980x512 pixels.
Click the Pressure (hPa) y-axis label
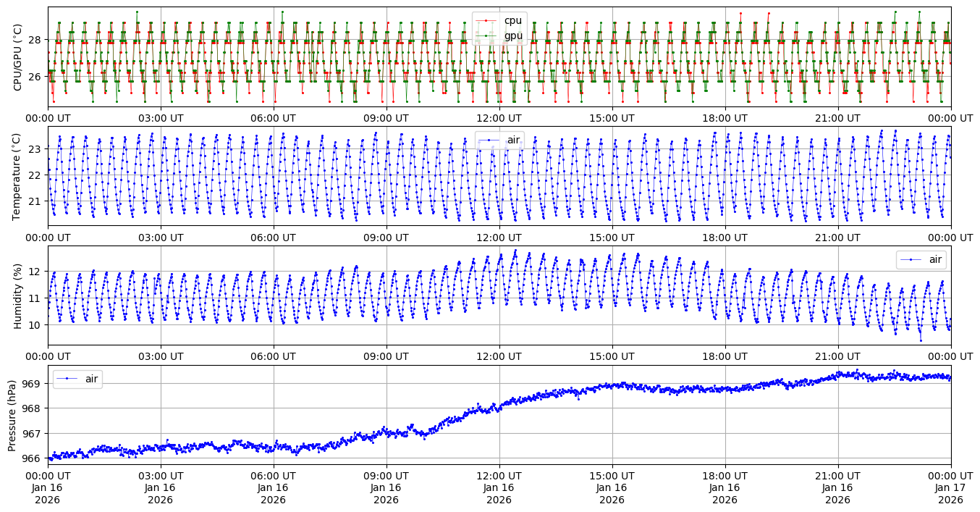pos(12,415)
